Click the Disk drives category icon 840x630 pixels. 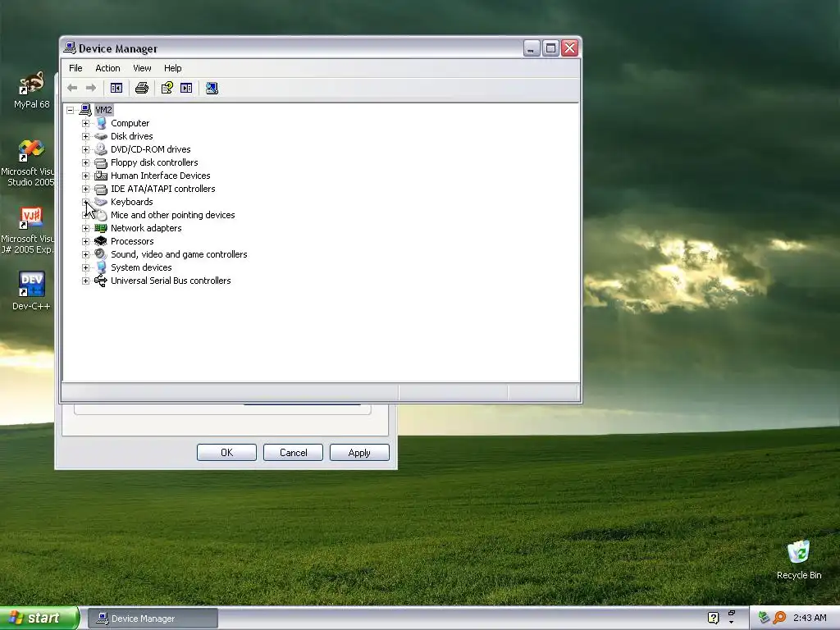101,136
